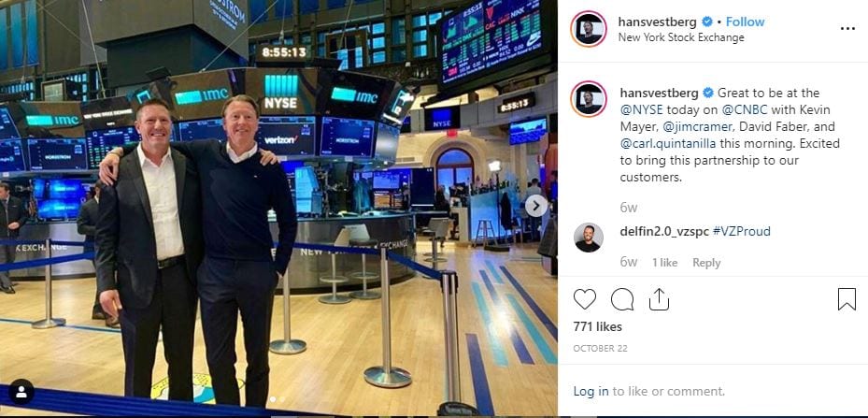Screen dimensions: 868x418
Task: Reply to delfin2.0_vzspc comment
Action: tap(706, 263)
